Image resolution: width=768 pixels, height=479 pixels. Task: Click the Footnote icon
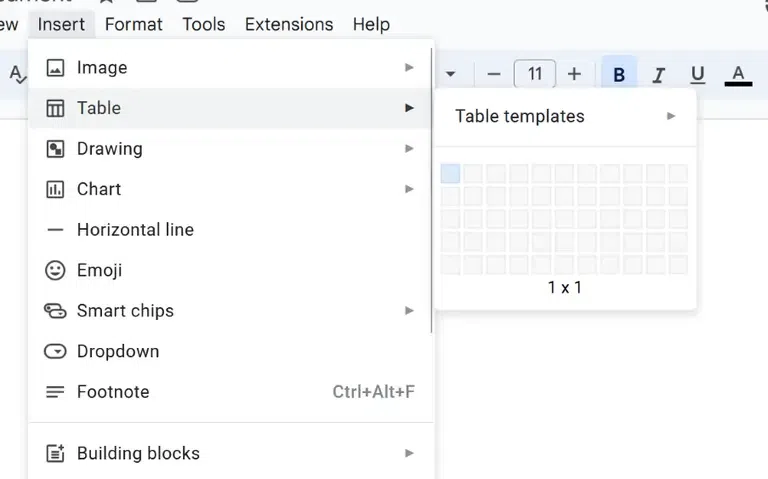point(56,392)
